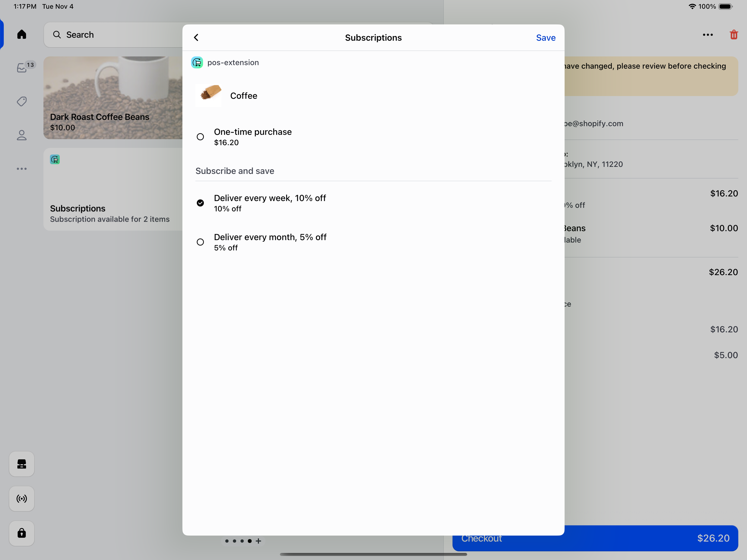Open the Subscriptions tile on home grid

tap(113, 189)
